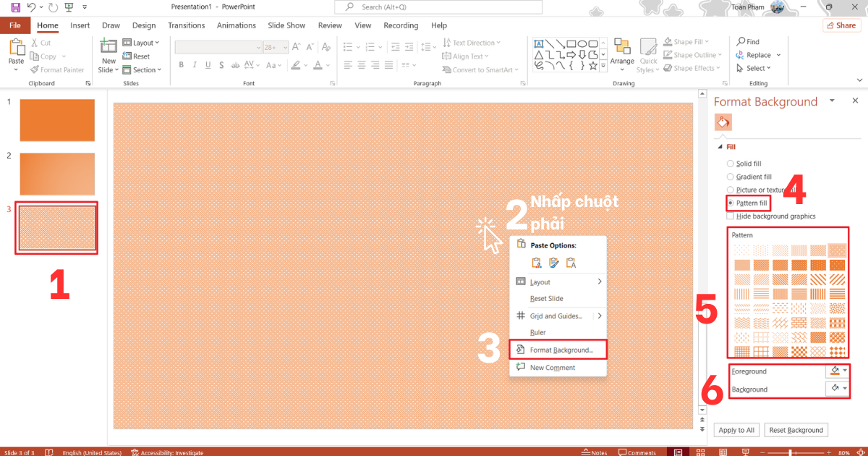Viewport: 868px width, 456px height.
Task: Open the Shape Fill dropdown
Action: click(686, 42)
